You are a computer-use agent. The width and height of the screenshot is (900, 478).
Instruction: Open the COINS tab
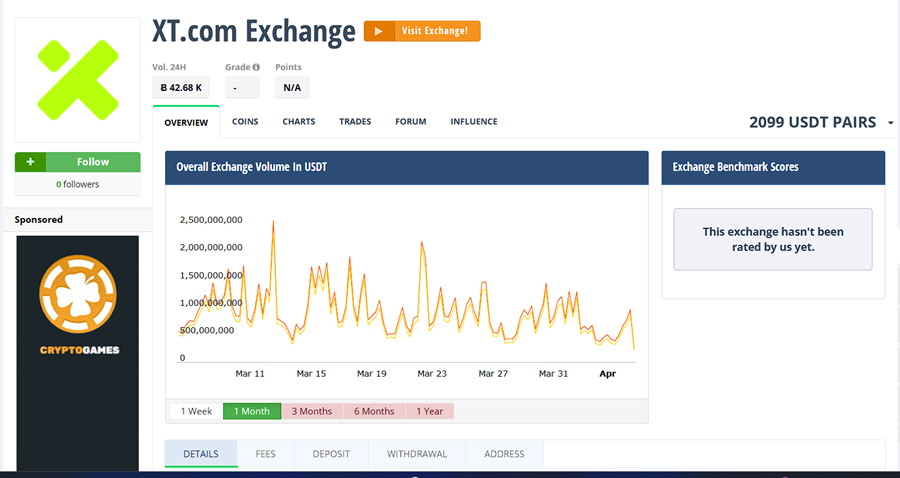245,122
